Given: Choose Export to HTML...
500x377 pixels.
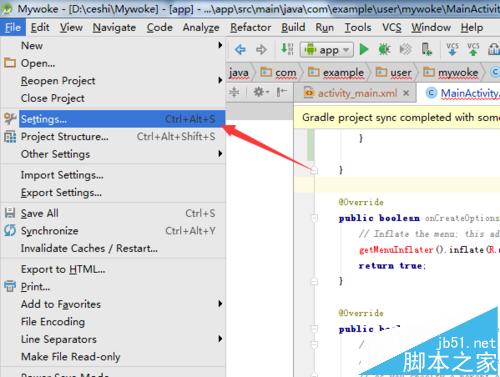Looking at the screenshot, I should (x=113, y=269).
